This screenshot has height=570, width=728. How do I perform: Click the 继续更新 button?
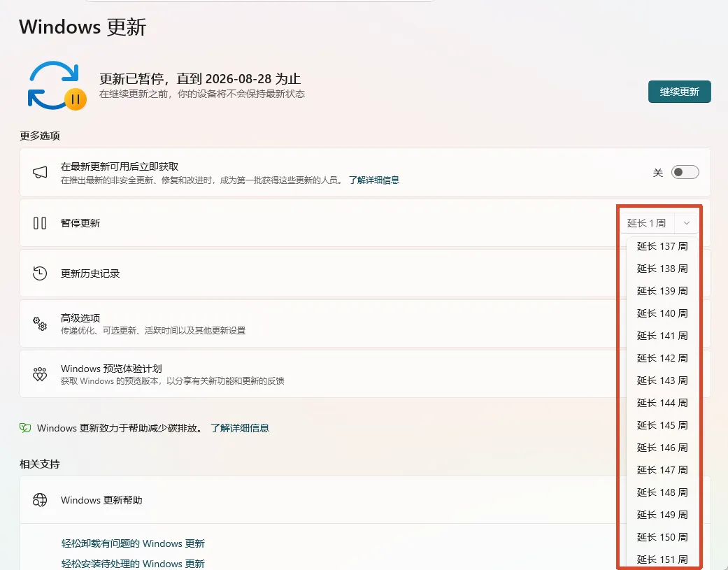[x=679, y=92]
